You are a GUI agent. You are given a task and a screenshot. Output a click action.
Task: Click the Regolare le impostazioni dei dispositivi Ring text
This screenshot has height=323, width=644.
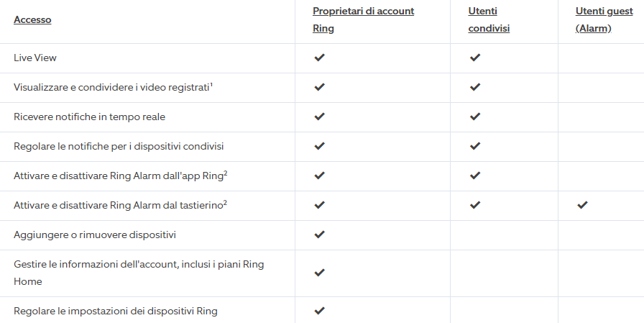click(x=116, y=311)
